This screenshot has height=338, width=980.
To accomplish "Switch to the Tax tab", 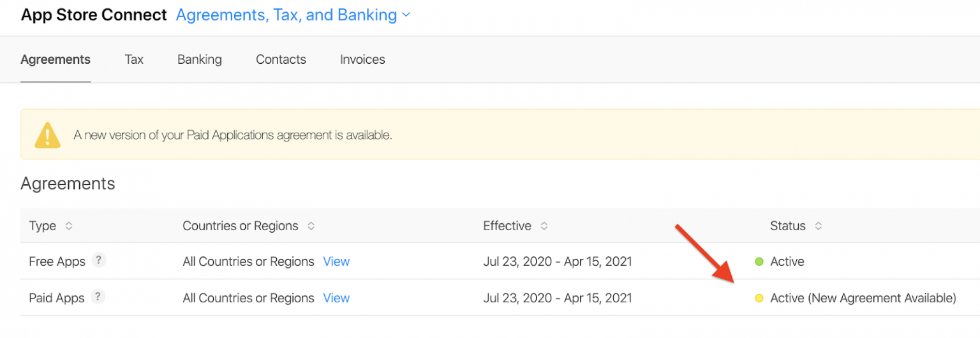I will point(134,59).
